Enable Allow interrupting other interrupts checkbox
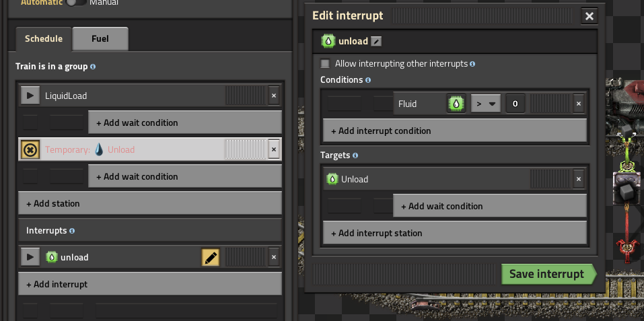Viewport: 644px width, 321px height. pos(326,64)
